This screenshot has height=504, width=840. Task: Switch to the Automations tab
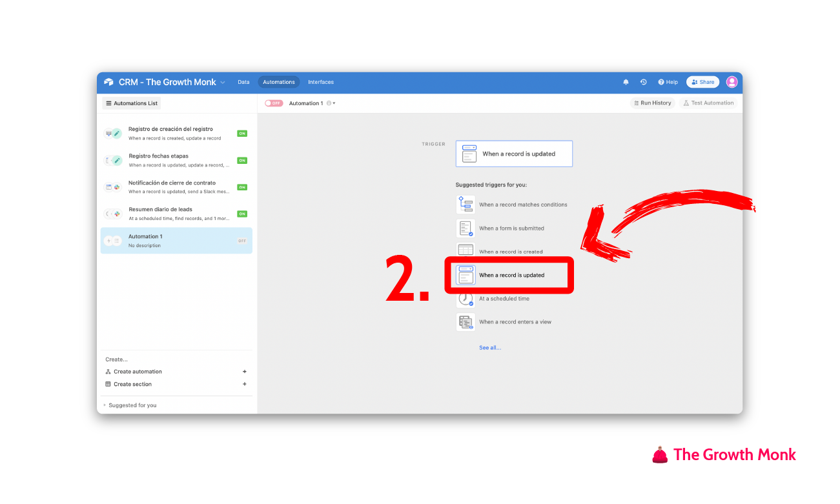(279, 82)
